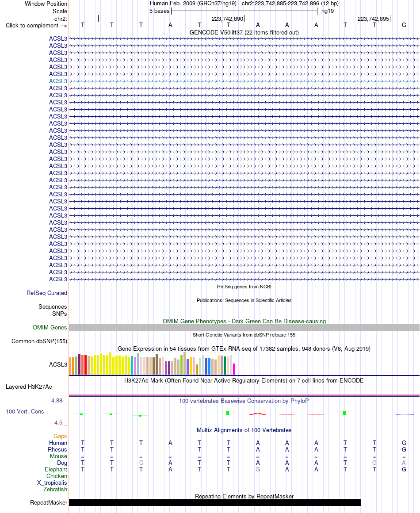
Task: Open Publications: Sequences in Scientific Articles title
Action: pos(244,300)
